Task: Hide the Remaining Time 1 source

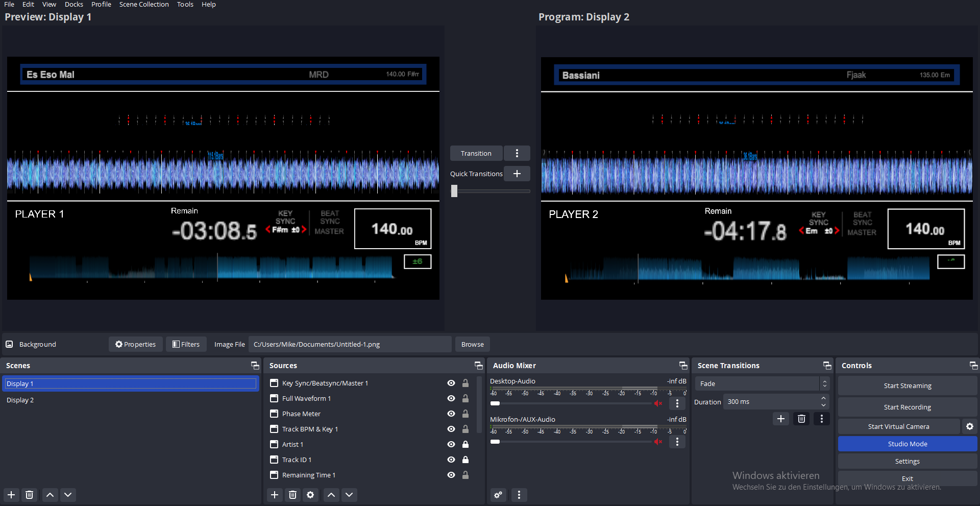Action: (x=451, y=475)
